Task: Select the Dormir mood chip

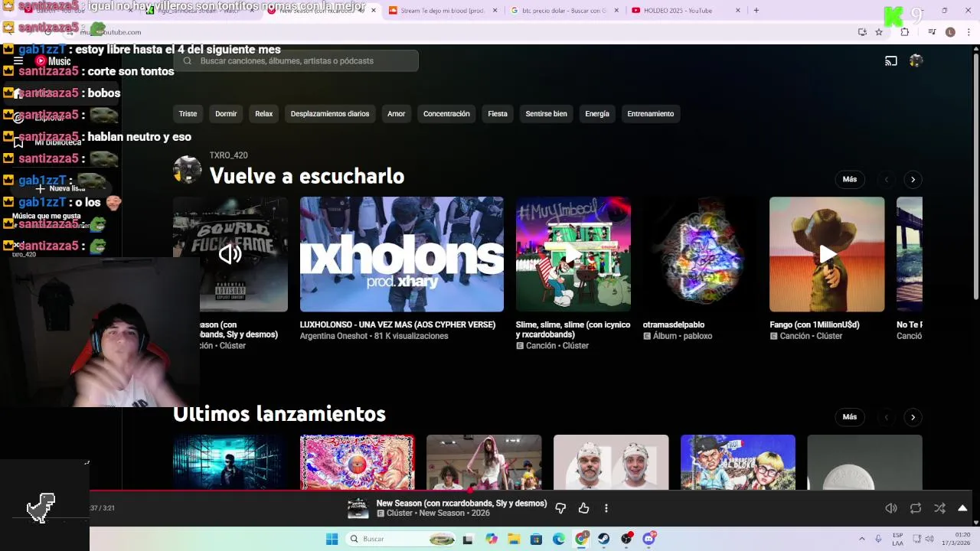Action: coord(226,113)
